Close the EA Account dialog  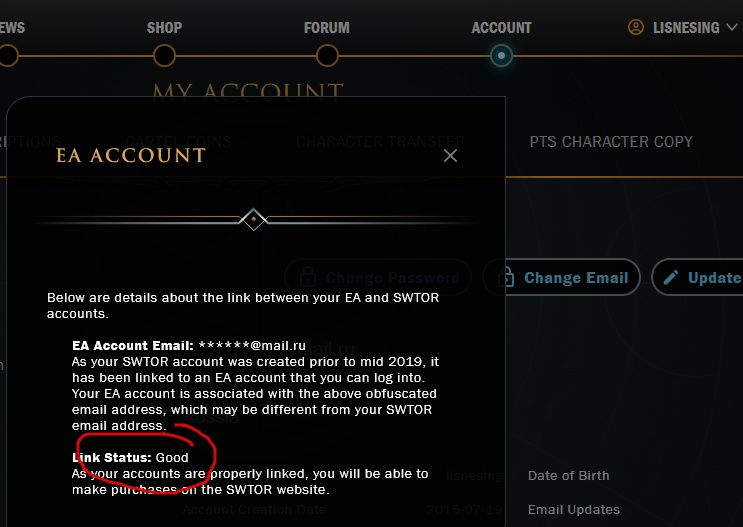(450, 156)
